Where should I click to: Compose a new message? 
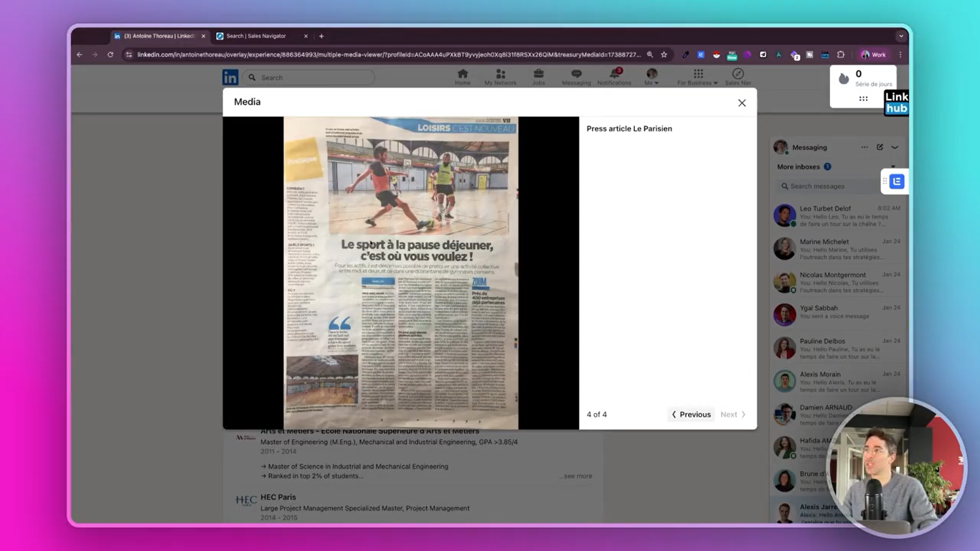click(880, 147)
